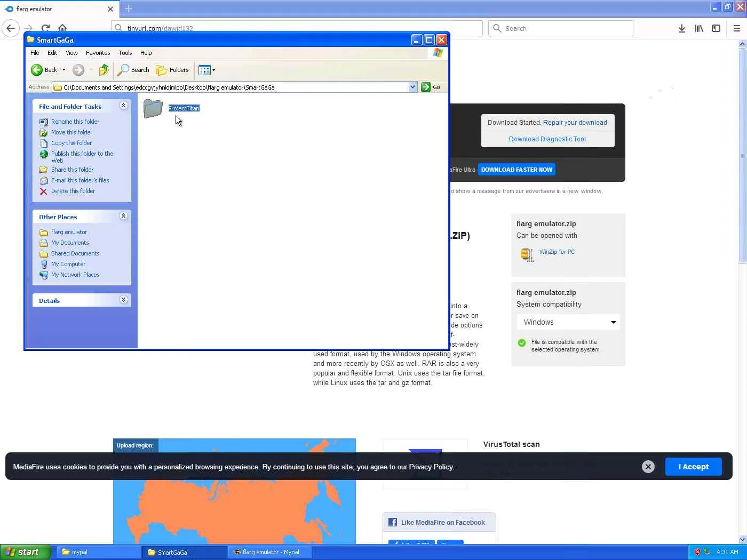Viewport: 747px width, 560px height.
Task: Open browser downloads arrow icon
Action: point(682,28)
